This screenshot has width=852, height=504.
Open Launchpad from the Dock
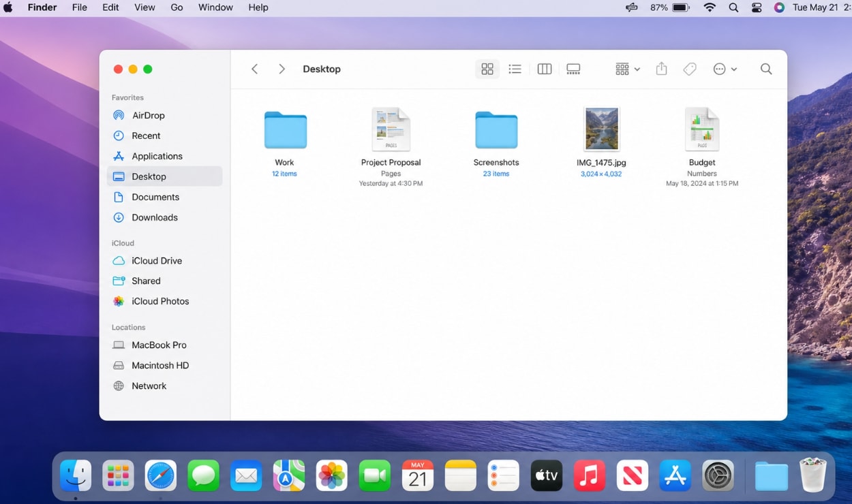(x=118, y=475)
